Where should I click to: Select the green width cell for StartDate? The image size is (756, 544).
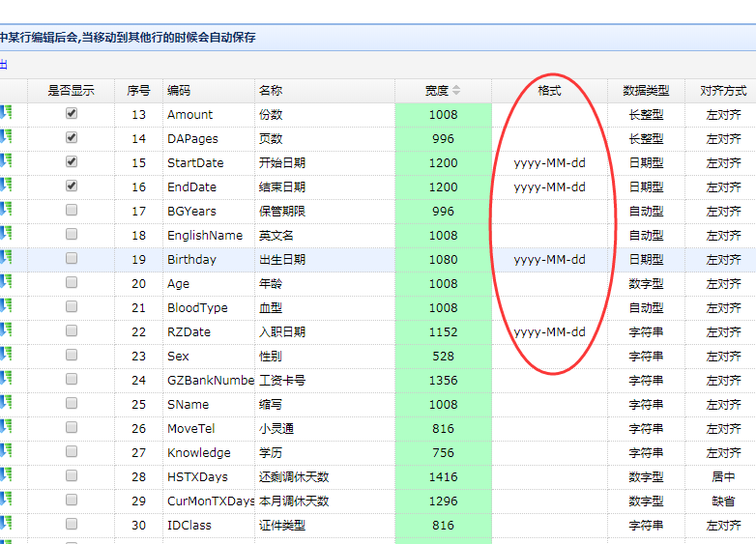pyautogui.click(x=443, y=163)
